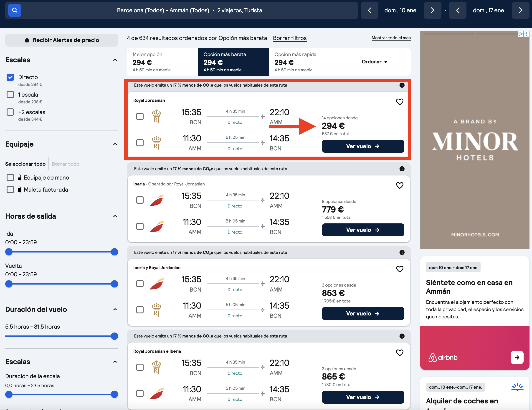Collapse Duración del vuelo section
Screen dimensions: 532x410
click(x=115, y=310)
